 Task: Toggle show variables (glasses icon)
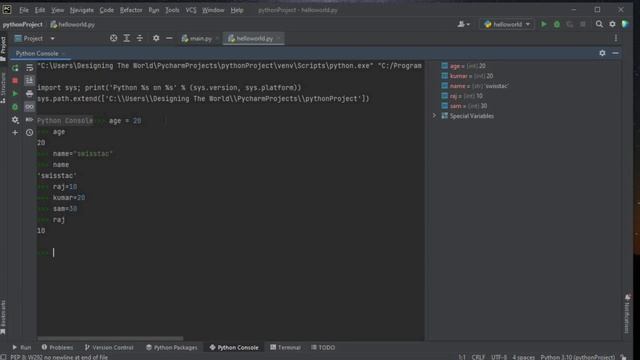[x=29, y=107]
